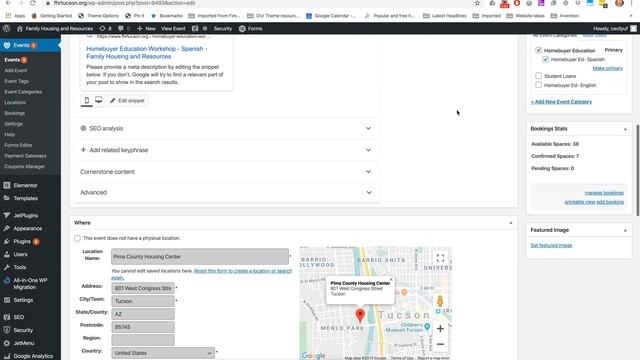Expand the Advanced section
Viewport: 640px width, 360px height.
click(x=227, y=192)
